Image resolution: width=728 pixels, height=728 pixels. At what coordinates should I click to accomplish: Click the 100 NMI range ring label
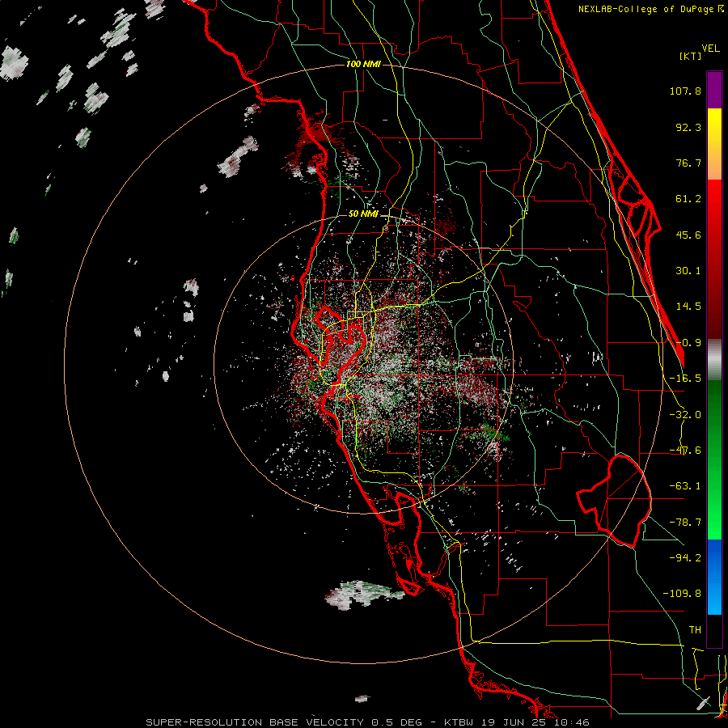coord(363,64)
